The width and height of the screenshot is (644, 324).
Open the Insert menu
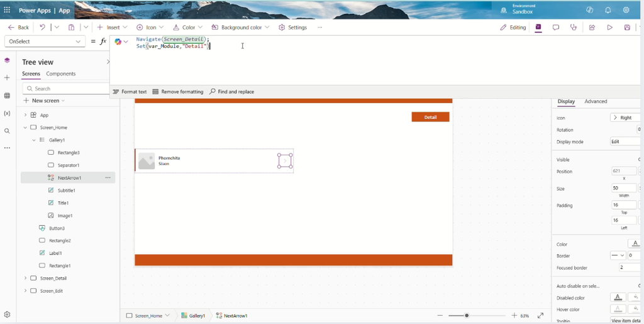tap(112, 28)
